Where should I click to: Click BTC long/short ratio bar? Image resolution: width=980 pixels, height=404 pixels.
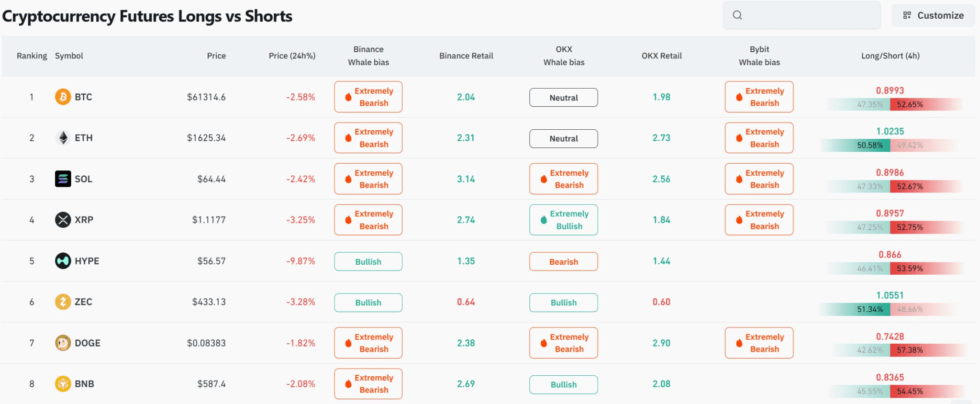pyautogui.click(x=890, y=104)
